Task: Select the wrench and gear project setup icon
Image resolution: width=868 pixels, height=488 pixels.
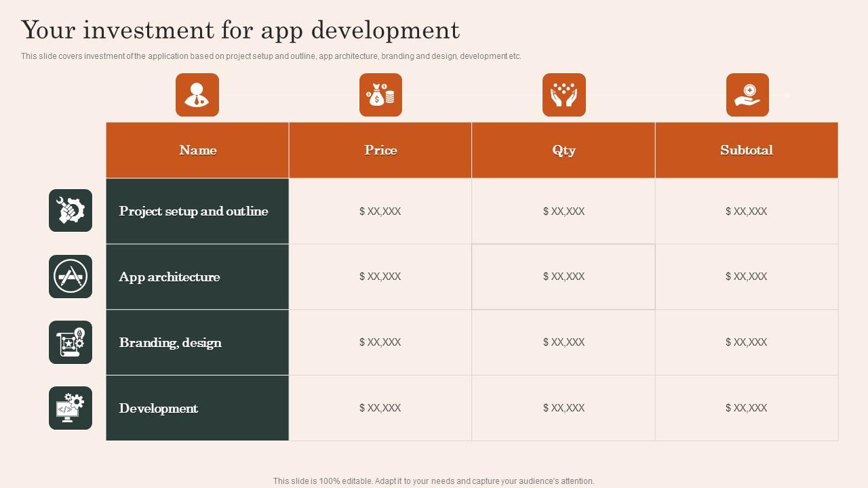Action: click(x=71, y=211)
